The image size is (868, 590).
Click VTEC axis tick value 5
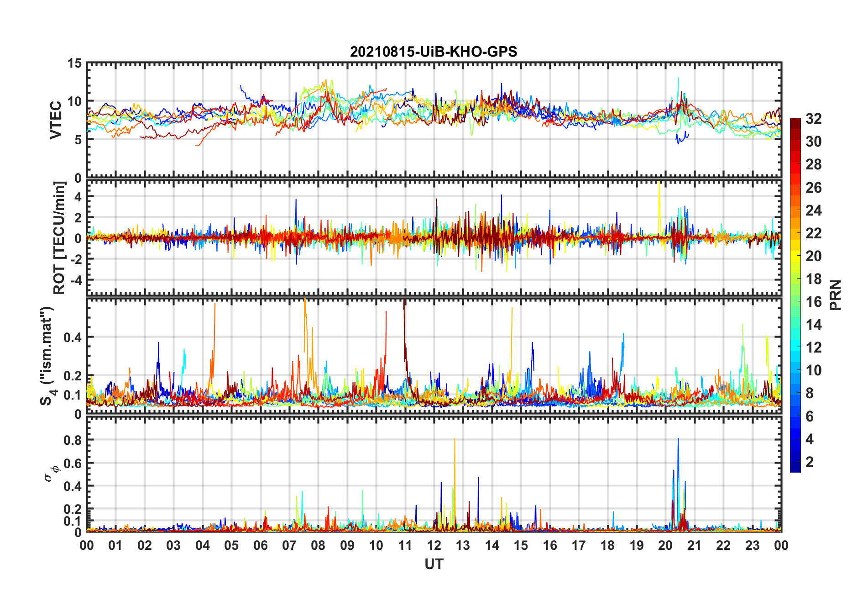pos(78,140)
